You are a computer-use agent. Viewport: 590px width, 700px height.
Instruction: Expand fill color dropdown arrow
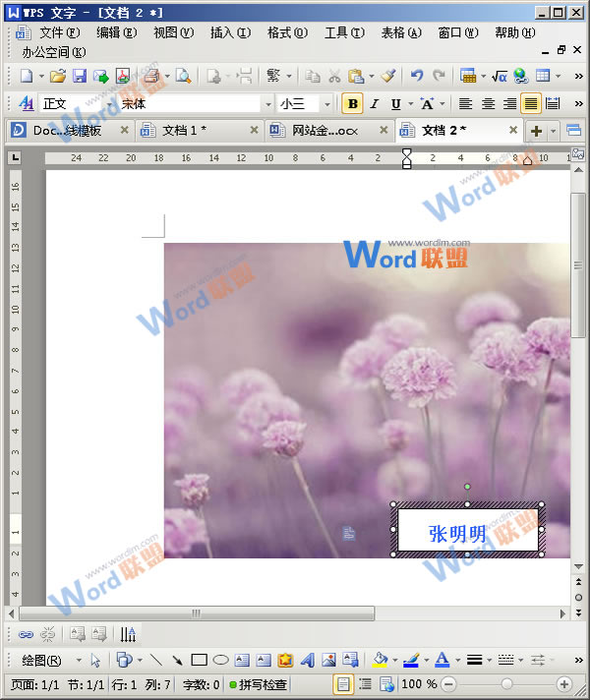pos(395,660)
